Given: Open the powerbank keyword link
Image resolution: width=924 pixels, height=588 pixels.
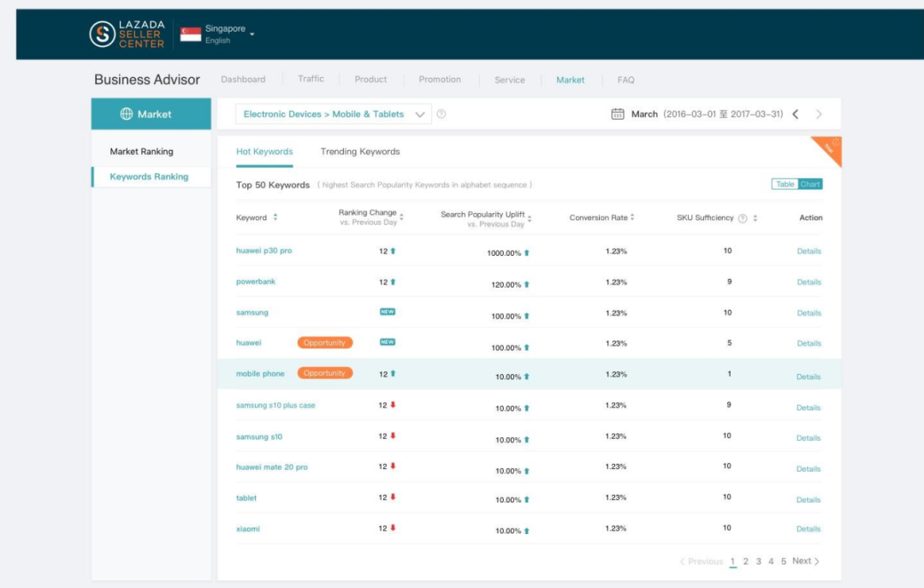Looking at the screenshot, I should (x=256, y=282).
